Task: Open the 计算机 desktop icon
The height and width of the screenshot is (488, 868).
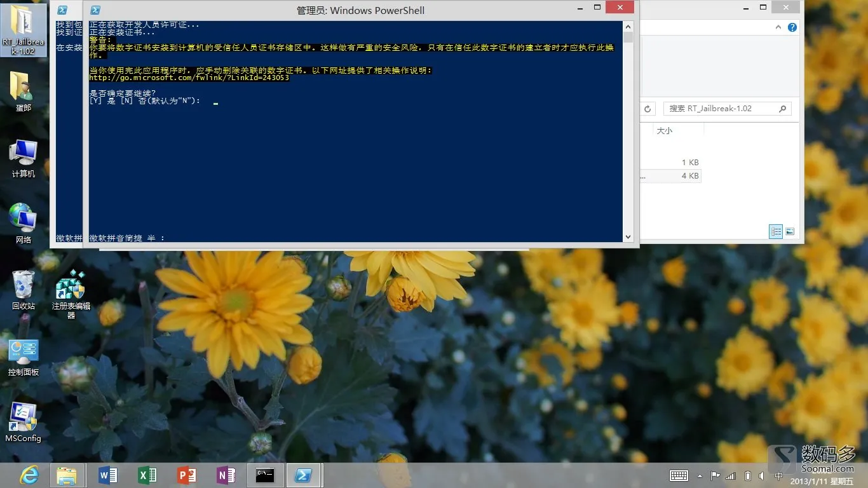Action: (24, 158)
